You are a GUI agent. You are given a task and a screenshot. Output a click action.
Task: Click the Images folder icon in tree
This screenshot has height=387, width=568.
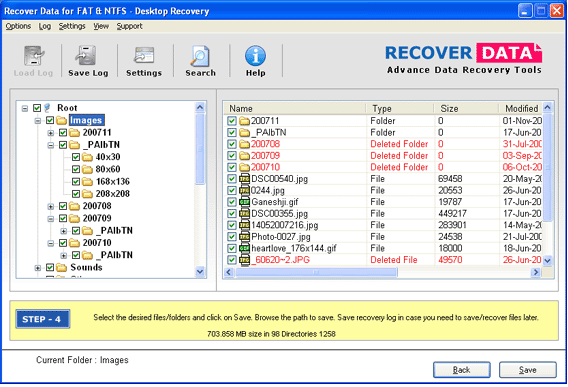pos(61,120)
